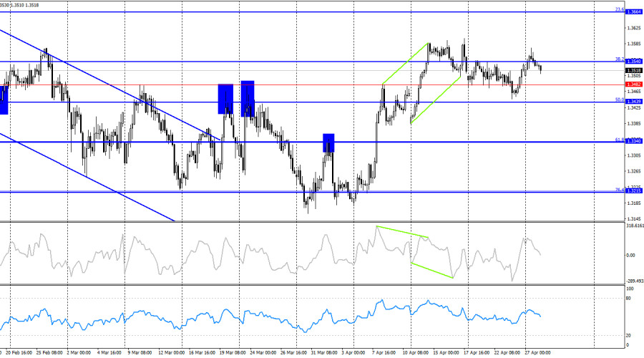Select the 1.3145 axis price
644x358 pixels.
tap(634, 219)
